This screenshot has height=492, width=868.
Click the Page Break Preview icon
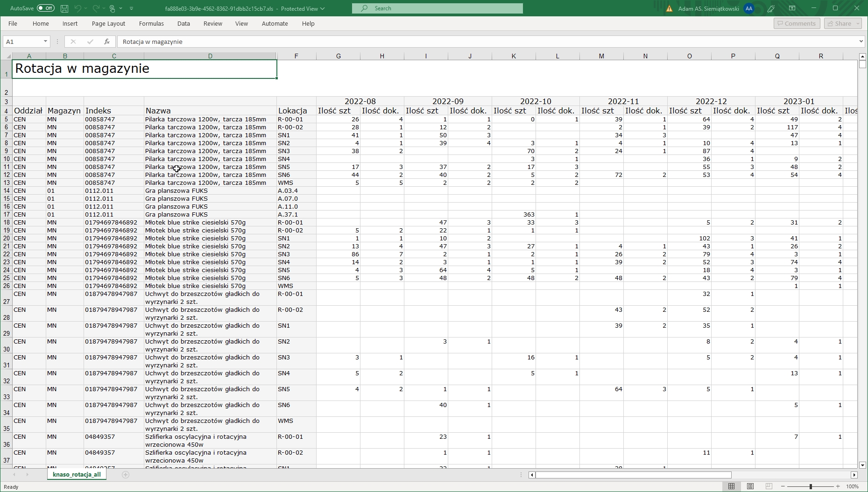[x=769, y=486]
